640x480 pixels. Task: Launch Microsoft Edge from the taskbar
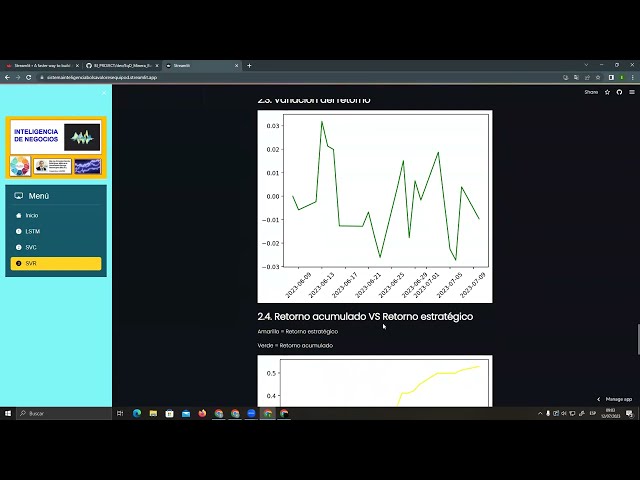point(137,413)
